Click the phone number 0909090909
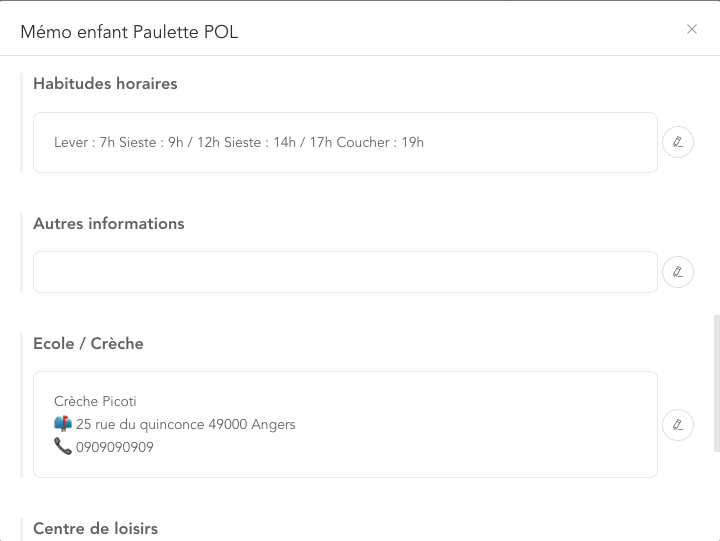 [x=115, y=447]
